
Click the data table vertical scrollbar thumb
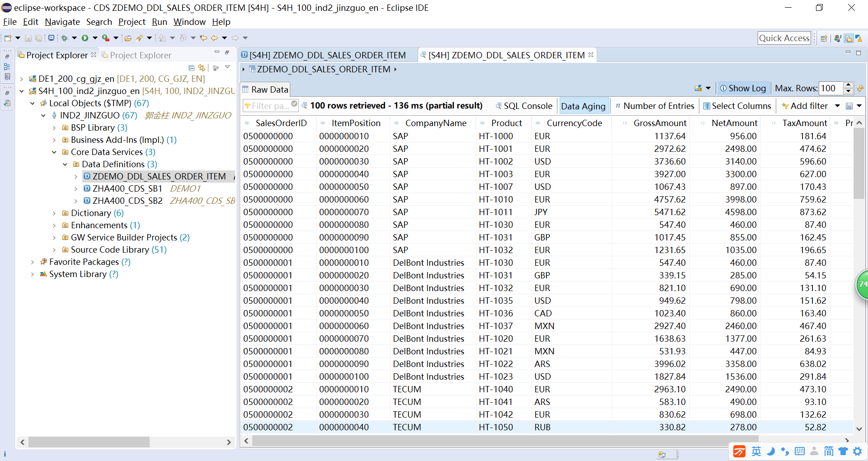[x=859, y=164]
